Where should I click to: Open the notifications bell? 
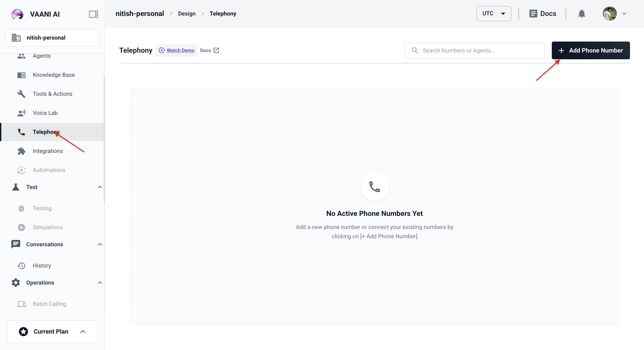(x=582, y=14)
